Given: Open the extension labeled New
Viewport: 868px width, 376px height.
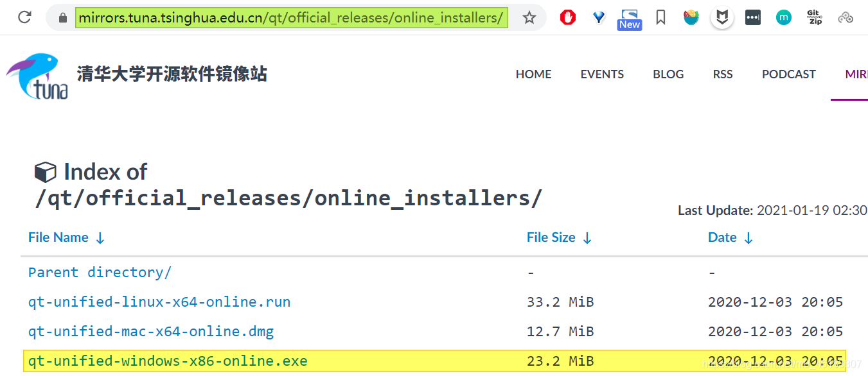Looking at the screenshot, I should pos(630,19).
